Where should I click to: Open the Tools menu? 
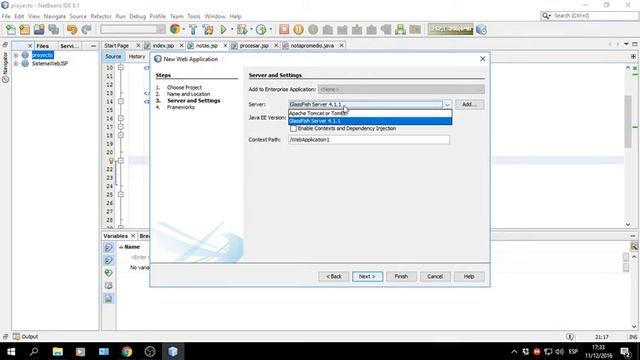pyautogui.click(x=194, y=16)
